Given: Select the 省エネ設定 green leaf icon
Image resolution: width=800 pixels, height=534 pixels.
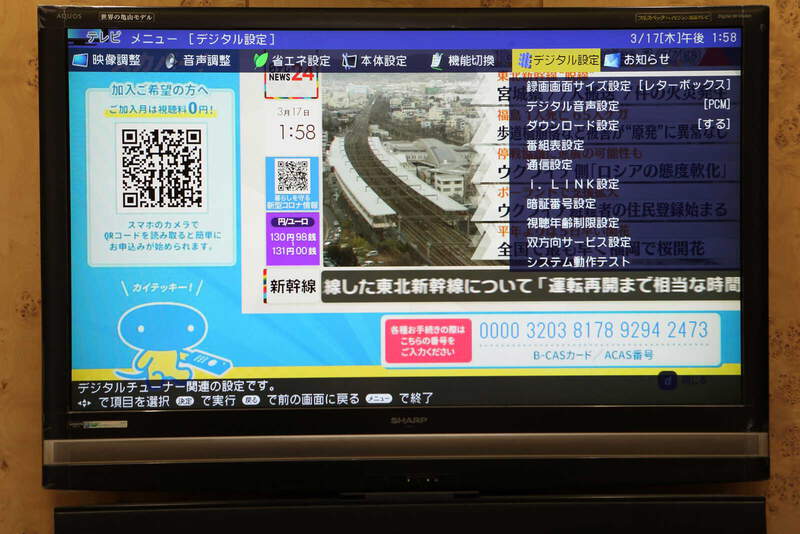Looking at the screenshot, I should click(261, 60).
